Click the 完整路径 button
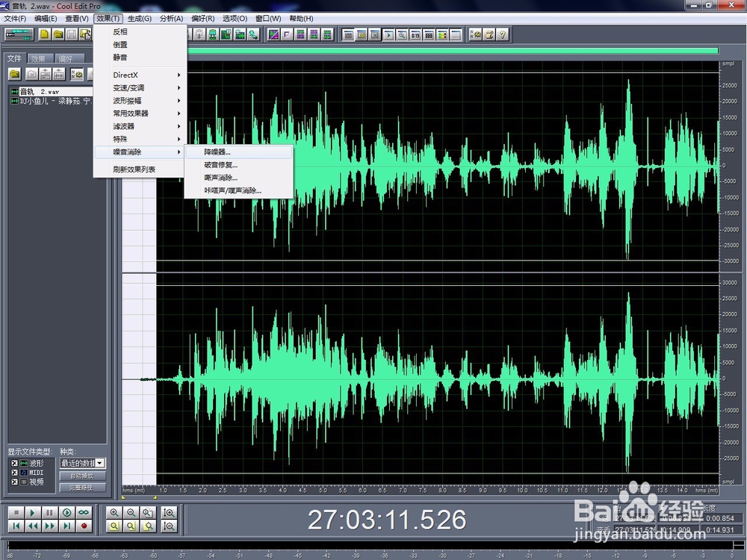This screenshot has width=747, height=560. click(x=82, y=488)
